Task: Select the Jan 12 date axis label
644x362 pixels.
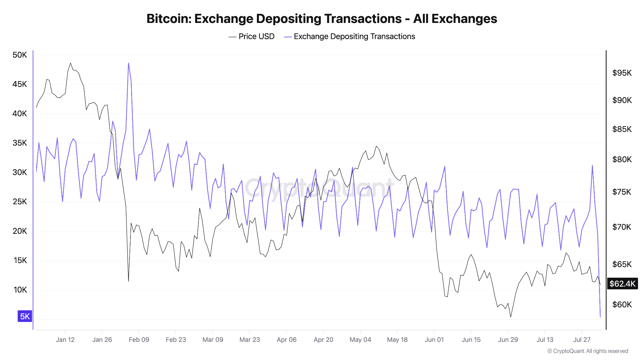Action: (65, 340)
